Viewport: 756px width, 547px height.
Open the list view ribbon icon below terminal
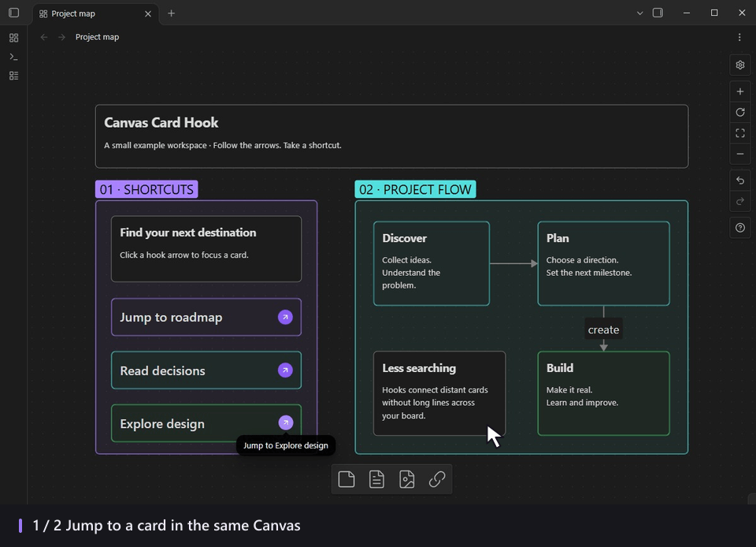tap(14, 76)
